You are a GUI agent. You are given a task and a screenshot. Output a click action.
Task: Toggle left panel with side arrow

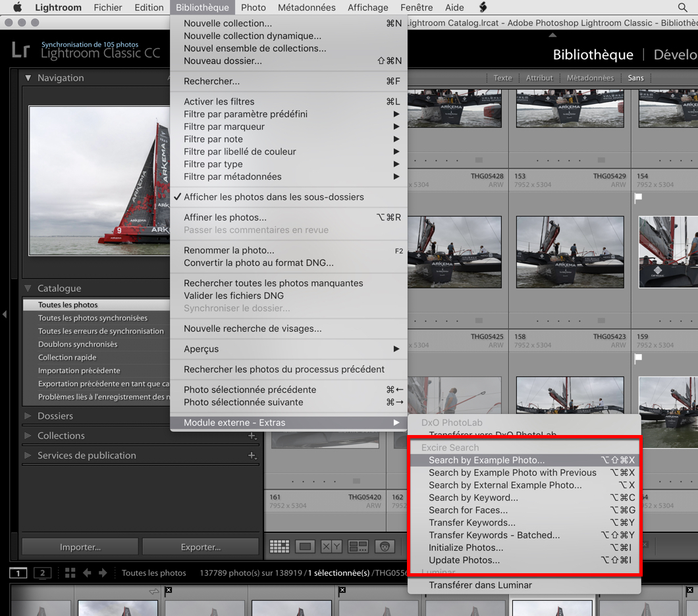click(x=5, y=314)
